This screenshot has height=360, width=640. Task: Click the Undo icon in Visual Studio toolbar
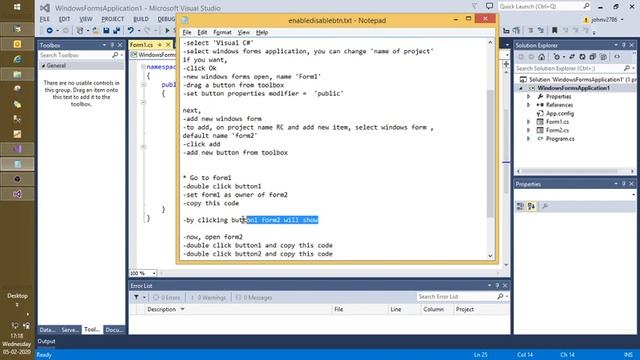coord(131,31)
